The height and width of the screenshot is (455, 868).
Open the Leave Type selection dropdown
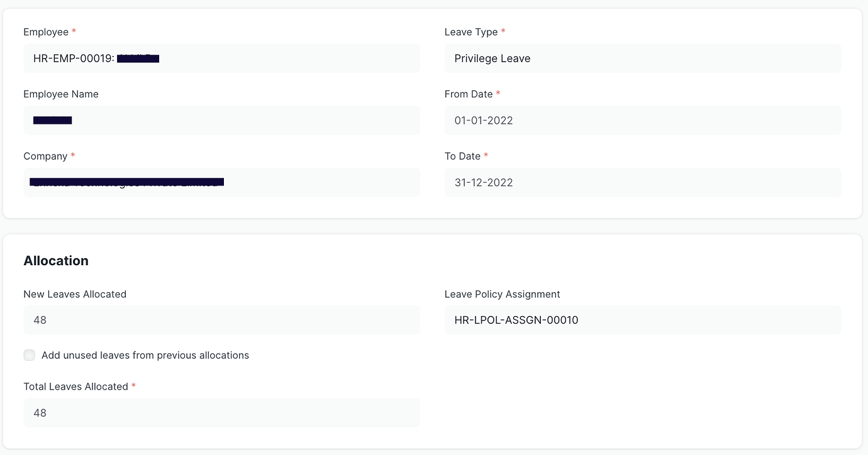pos(642,58)
